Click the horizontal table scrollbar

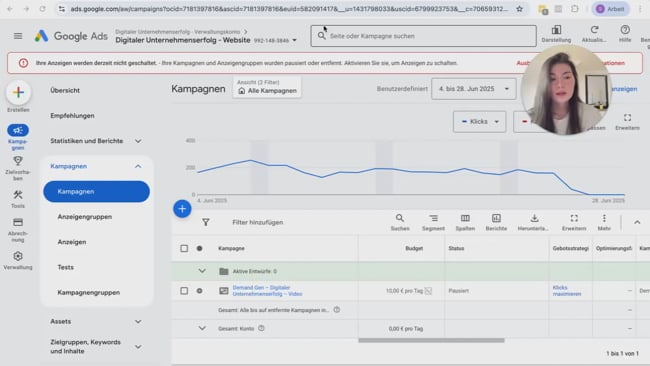431,340
